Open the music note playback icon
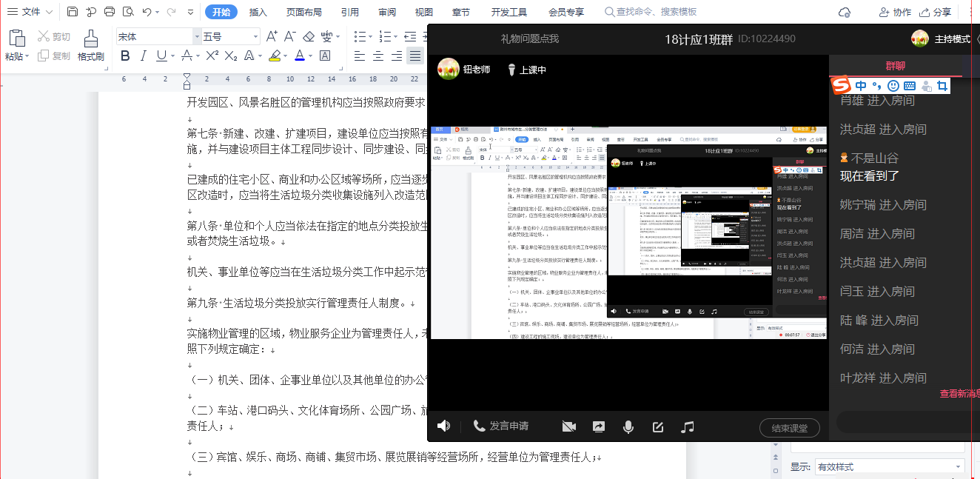This screenshot has height=479, width=980. [688, 426]
